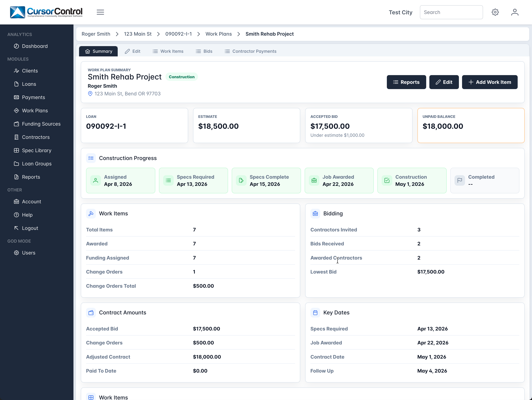Click the Payments cash icon

click(x=16, y=97)
